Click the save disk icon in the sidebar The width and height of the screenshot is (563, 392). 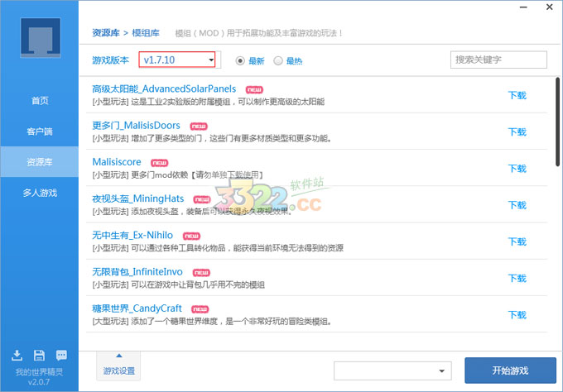[39, 356]
